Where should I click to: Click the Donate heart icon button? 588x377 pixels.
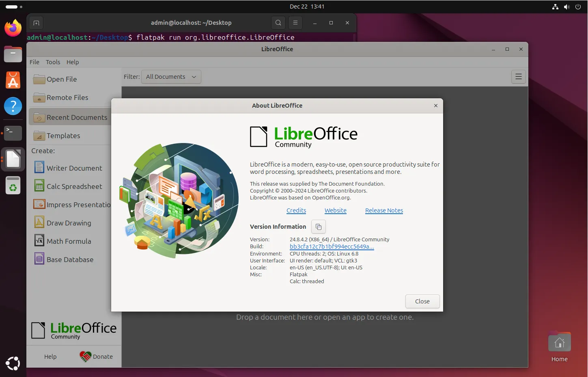(96, 356)
